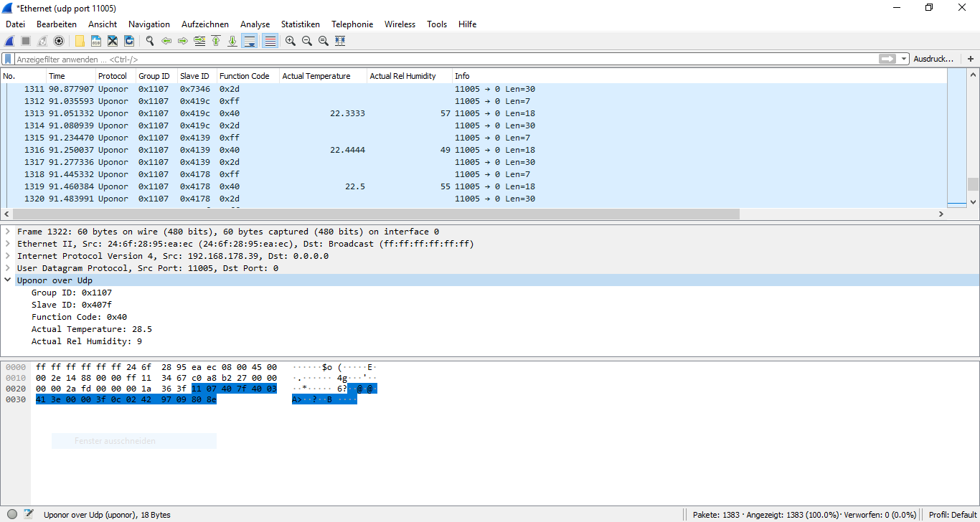This screenshot has width=980, height=522.
Task: Save this capture file
Action: pyautogui.click(x=96, y=41)
